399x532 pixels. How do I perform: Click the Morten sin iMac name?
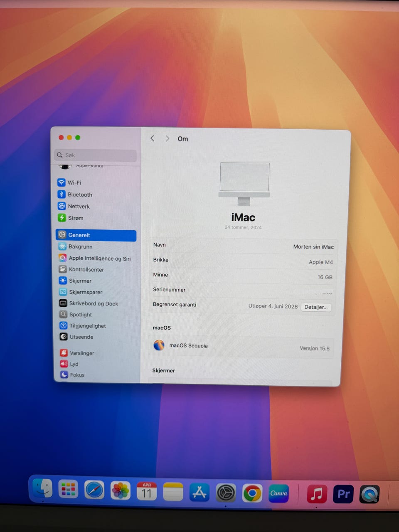point(313,247)
